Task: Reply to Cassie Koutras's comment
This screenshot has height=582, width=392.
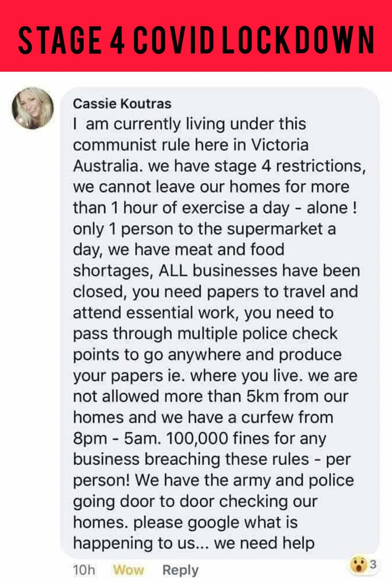Action: 180,570
